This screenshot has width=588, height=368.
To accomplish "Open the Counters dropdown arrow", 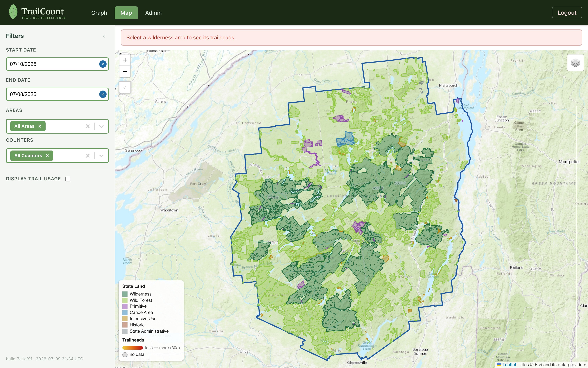I will (101, 155).
